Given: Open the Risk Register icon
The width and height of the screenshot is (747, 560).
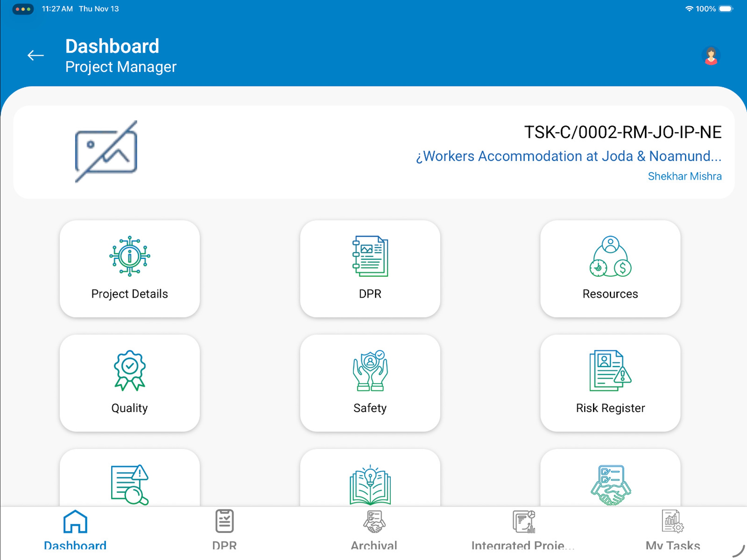Looking at the screenshot, I should click(610, 370).
